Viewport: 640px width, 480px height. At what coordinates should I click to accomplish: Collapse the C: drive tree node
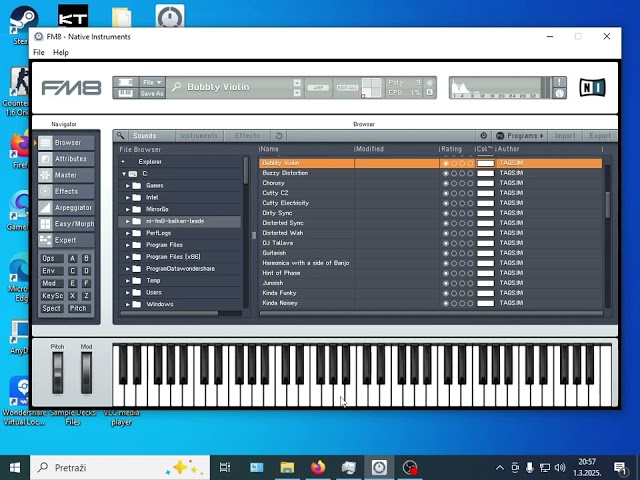click(124, 174)
